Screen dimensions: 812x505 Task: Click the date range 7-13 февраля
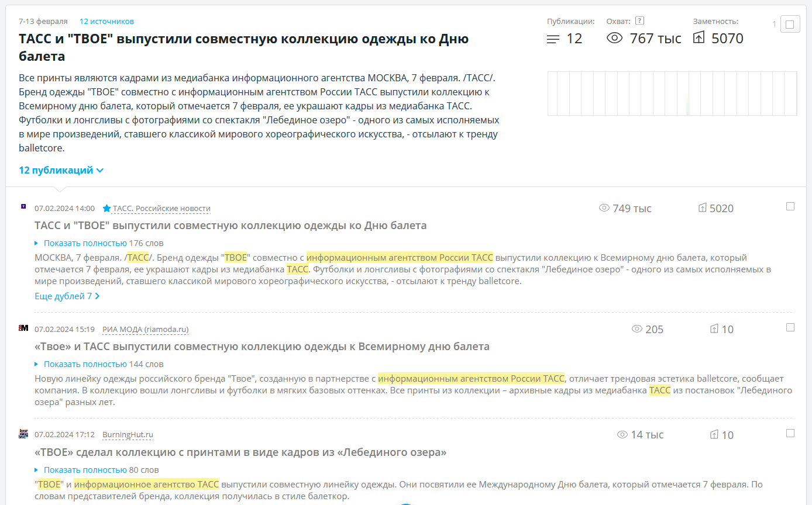click(x=43, y=21)
